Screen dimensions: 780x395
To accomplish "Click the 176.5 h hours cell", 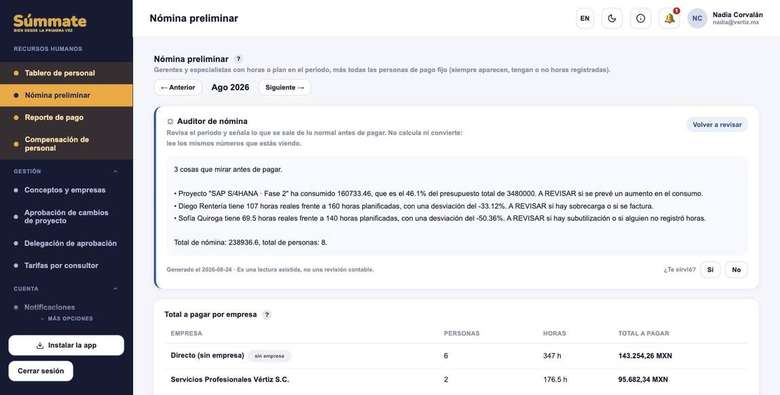I will [x=555, y=380].
